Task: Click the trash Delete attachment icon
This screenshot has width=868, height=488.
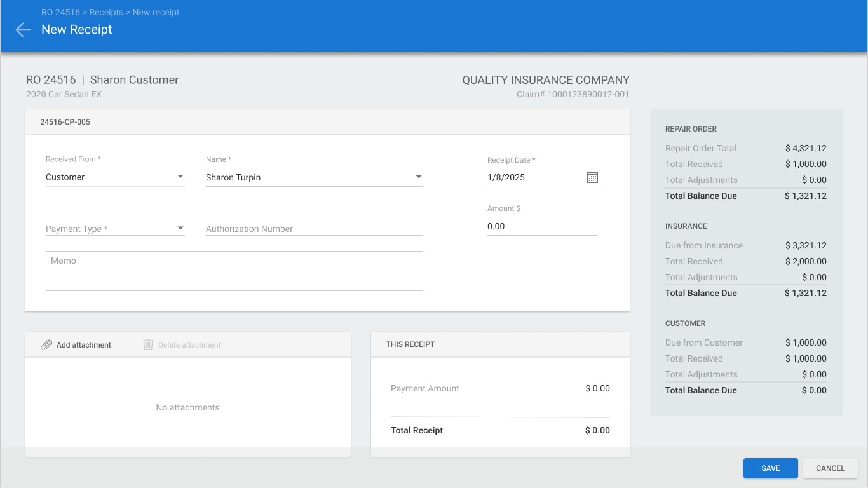Action: (x=148, y=344)
